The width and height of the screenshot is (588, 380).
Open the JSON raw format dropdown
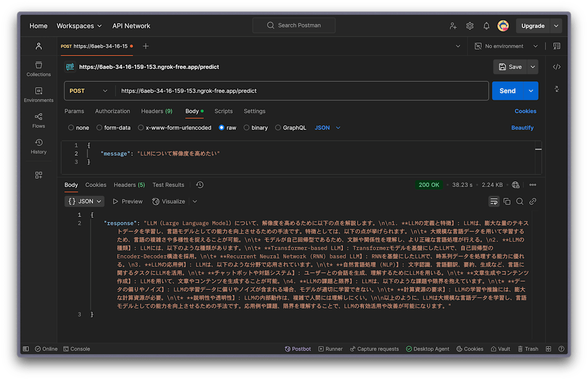(x=327, y=128)
